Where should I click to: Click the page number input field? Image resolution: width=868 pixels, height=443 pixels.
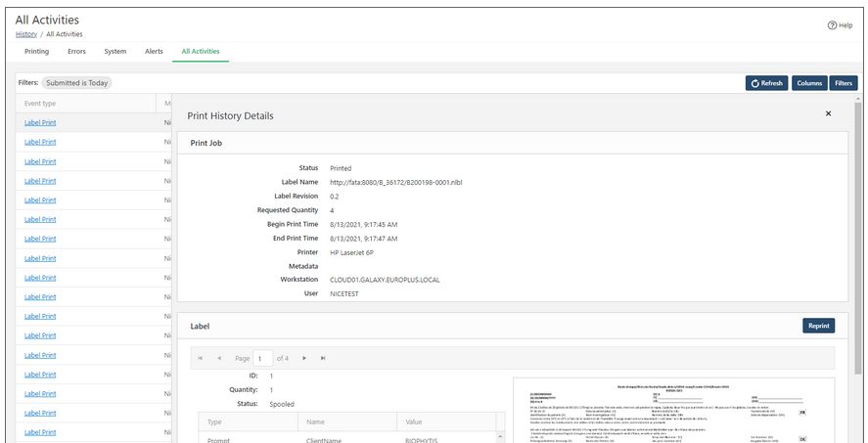point(263,358)
